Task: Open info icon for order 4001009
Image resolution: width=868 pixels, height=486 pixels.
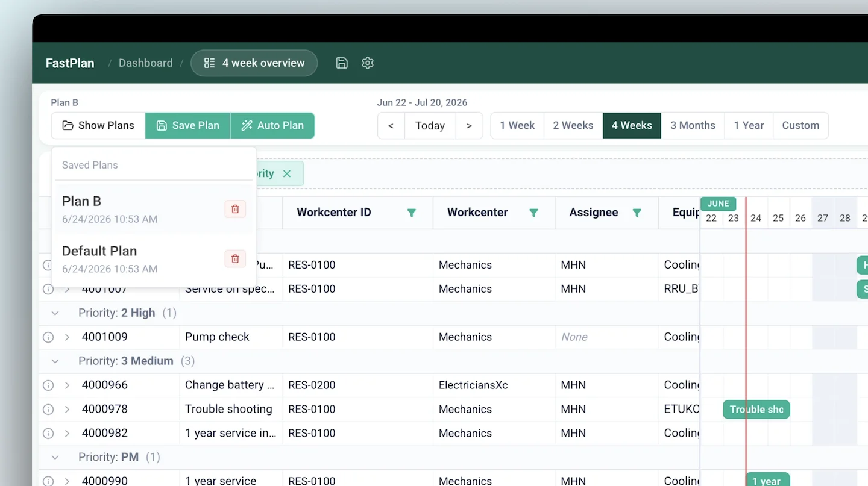Action: (x=48, y=337)
